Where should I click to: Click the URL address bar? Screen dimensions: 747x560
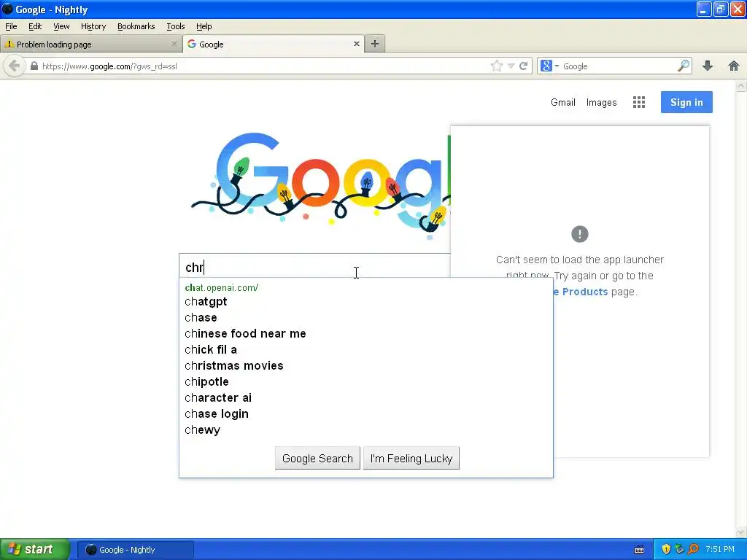pyautogui.click(x=264, y=66)
